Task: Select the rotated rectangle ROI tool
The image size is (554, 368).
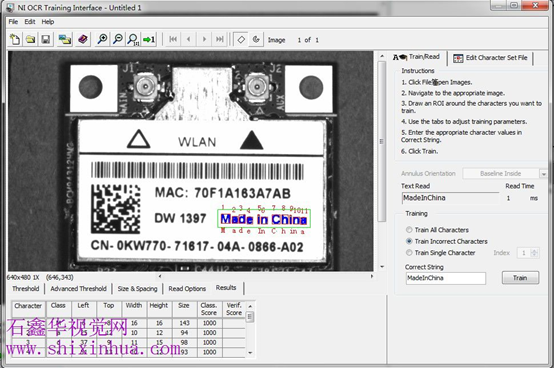Action: pyautogui.click(x=241, y=39)
